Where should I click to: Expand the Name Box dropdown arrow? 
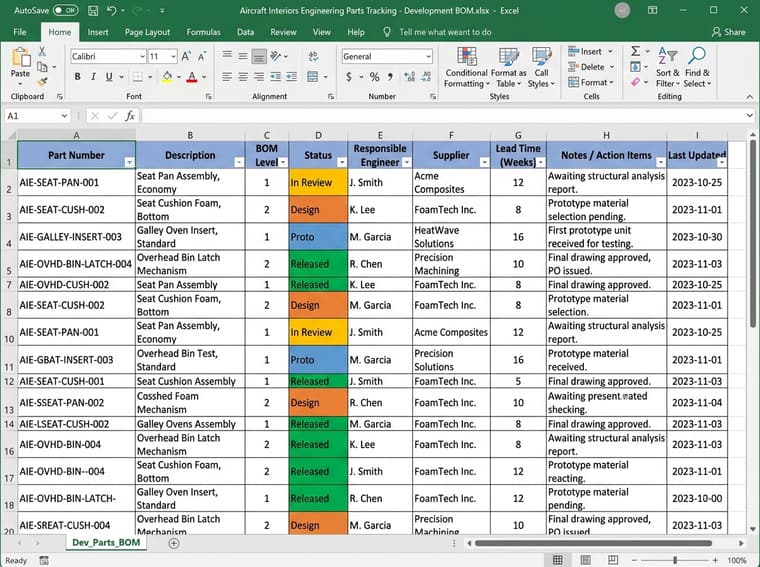click(64, 116)
